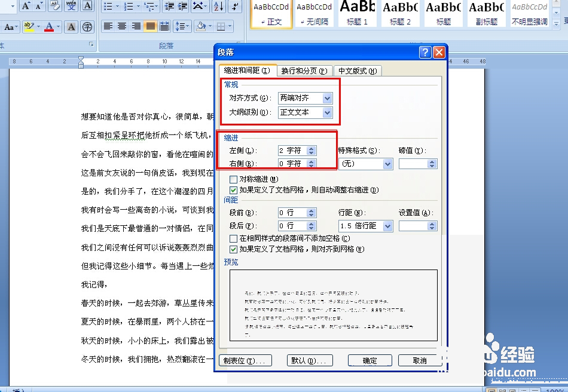Click the Numbering list icon
568x392 pixels.
(x=129, y=6)
